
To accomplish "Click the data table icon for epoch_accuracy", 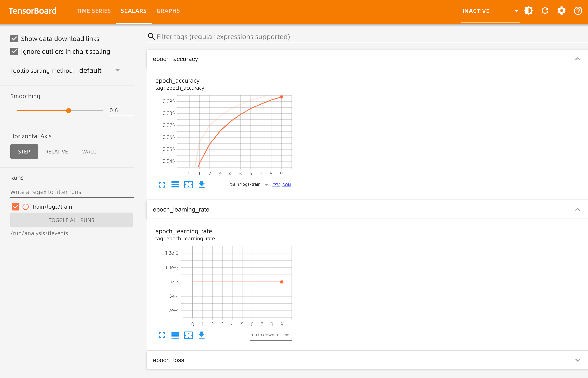I will (x=175, y=184).
